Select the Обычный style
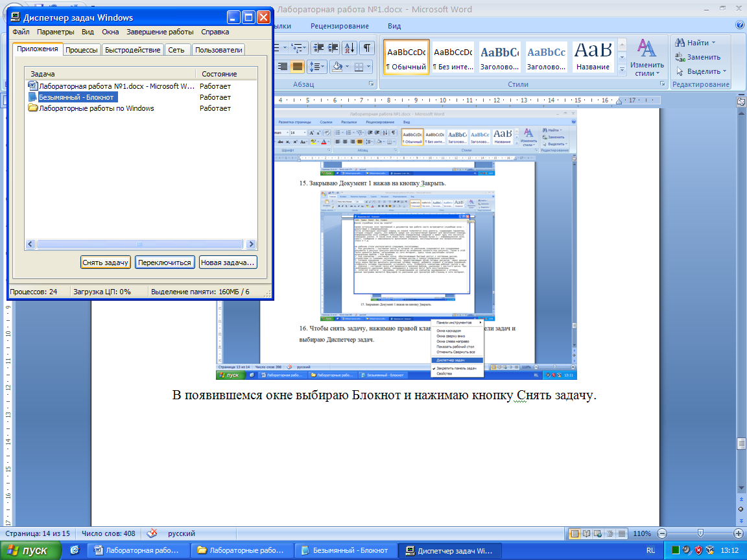 [x=407, y=57]
